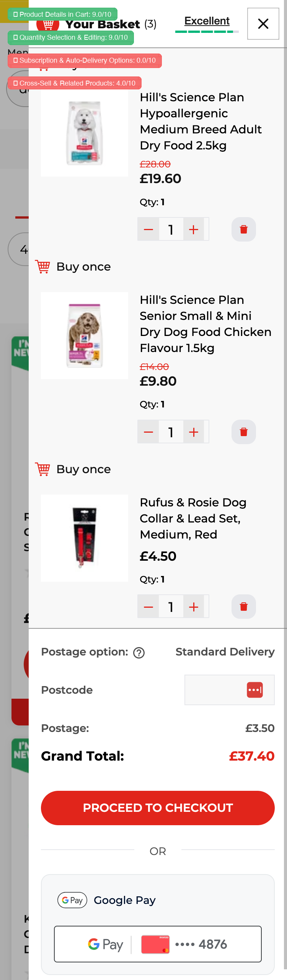Decrease quantity of Senior Small & Mini food
This screenshot has width=287, height=980.
pos(148,432)
